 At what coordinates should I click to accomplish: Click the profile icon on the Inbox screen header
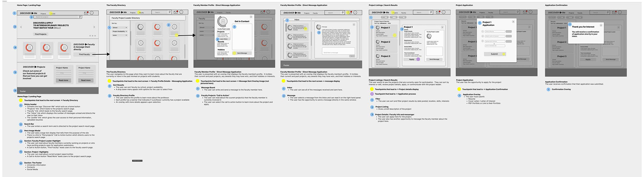tap(355, 12)
